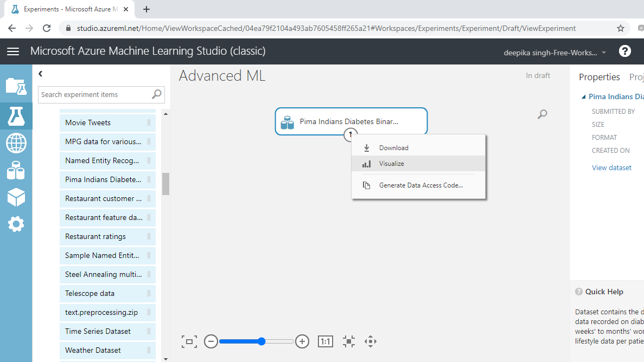Click the palette scrollbar down arrow
This screenshot has width=644, height=362.
165,359
